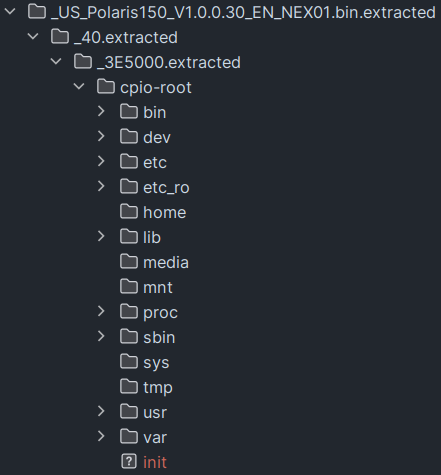Select the home folder label

coord(165,212)
